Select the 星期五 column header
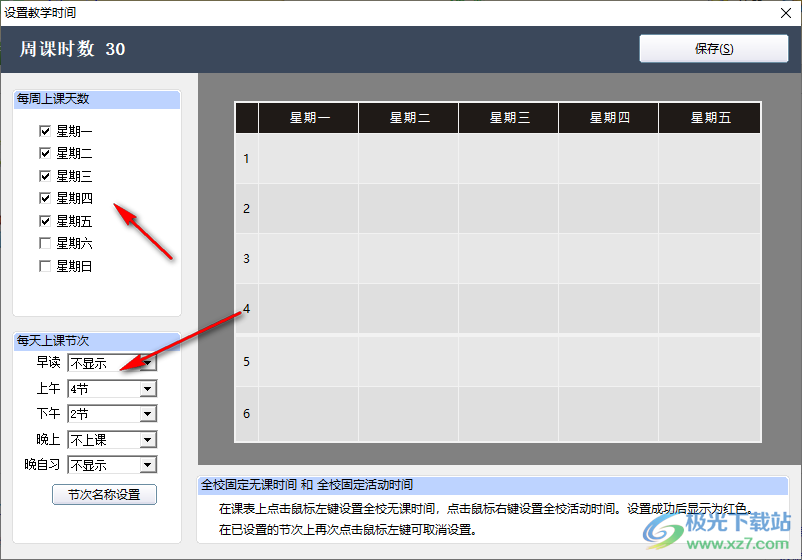The image size is (802, 560). 710,118
